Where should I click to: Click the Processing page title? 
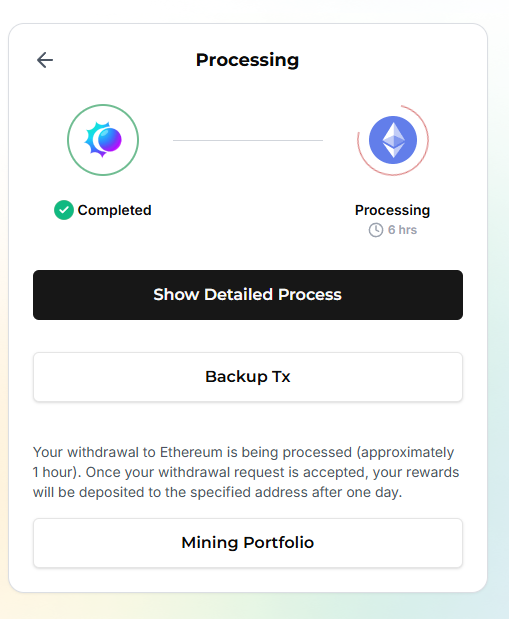(x=248, y=60)
